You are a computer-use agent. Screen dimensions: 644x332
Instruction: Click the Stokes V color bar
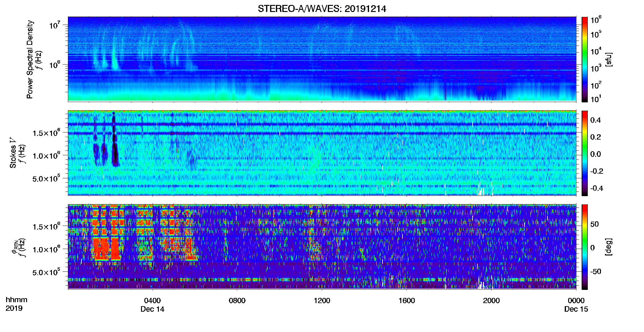point(585,153)
